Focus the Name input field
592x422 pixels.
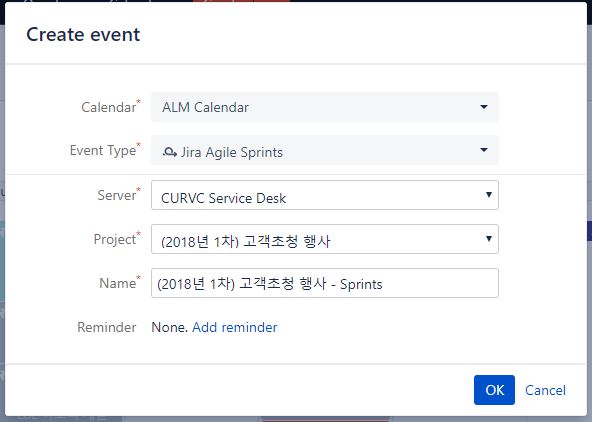pos(325,283)
